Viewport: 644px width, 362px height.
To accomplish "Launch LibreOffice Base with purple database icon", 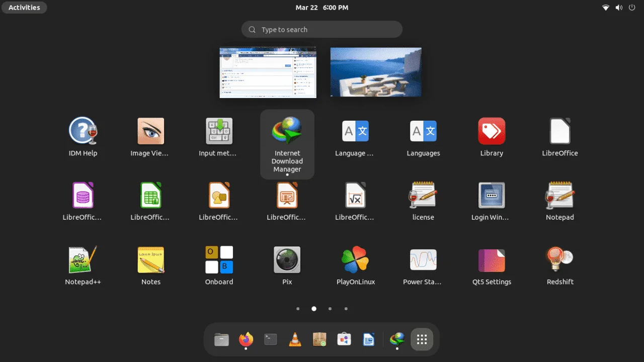I will (83, 202).
